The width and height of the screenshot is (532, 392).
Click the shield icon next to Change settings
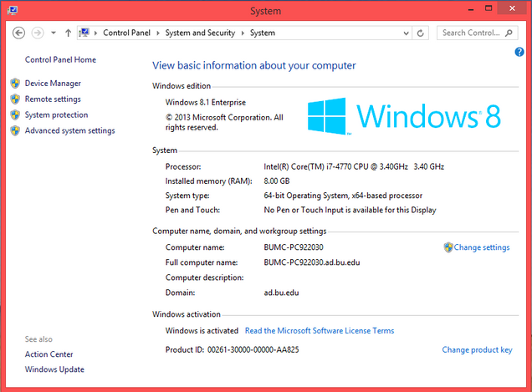pos(448,247)
